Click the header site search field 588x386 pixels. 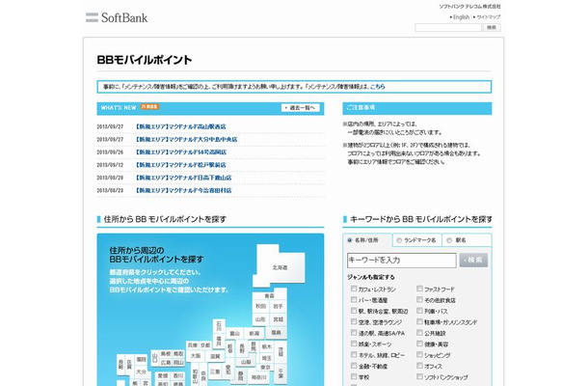448,27
